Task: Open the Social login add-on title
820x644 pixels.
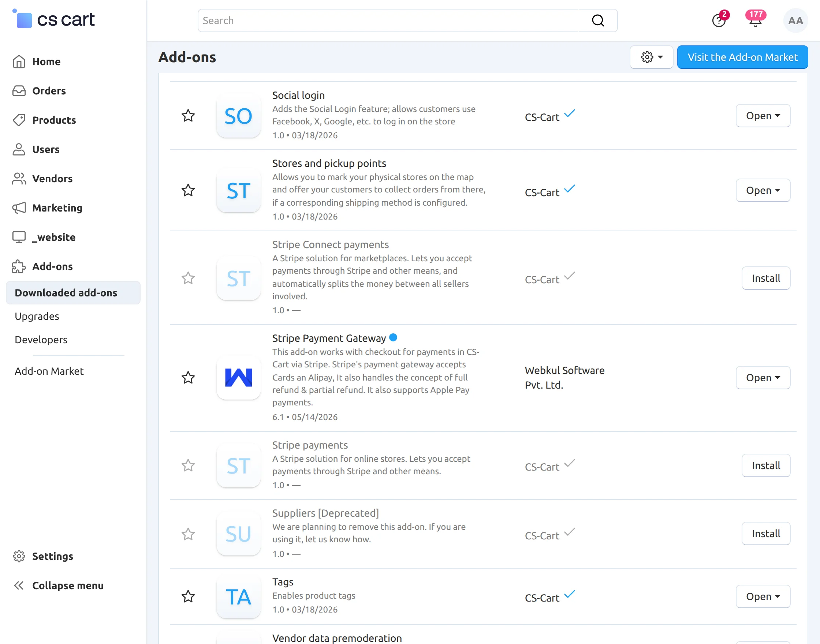Action: pos(298,95)
